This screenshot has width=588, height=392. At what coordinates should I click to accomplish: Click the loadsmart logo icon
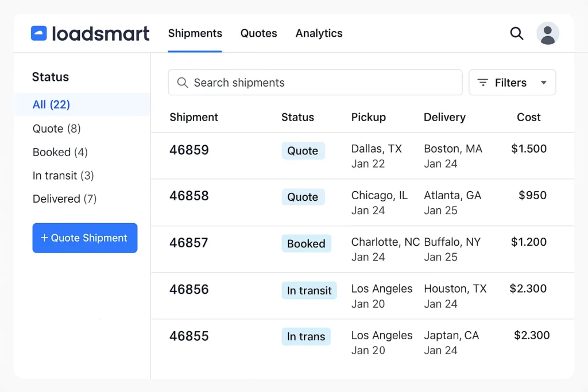pyautogui.click(x=38, y=33)
